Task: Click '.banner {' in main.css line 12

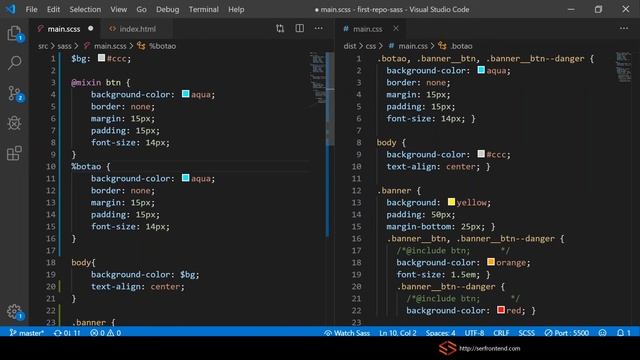Action: coord(399,191)
